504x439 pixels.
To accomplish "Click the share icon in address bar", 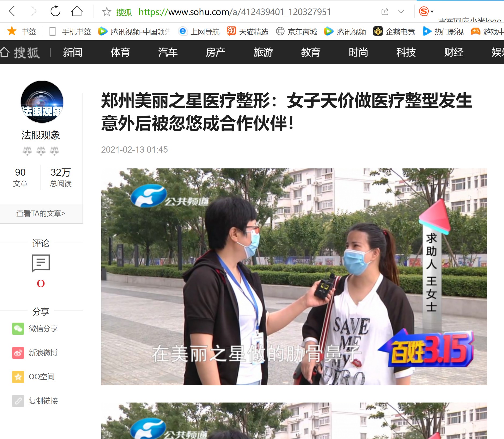I will click(x=385, y=12).
